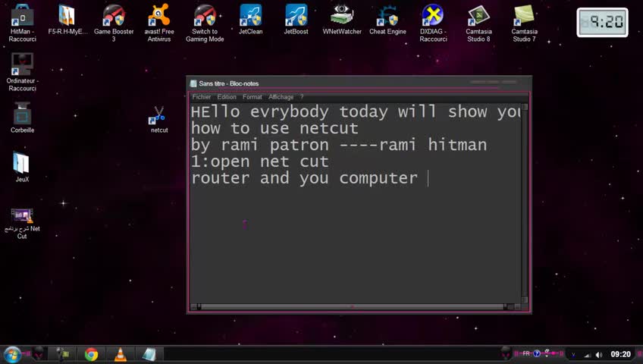
Task: Switch to Bloc-notes taskbar button
Action: click(149, 354)
